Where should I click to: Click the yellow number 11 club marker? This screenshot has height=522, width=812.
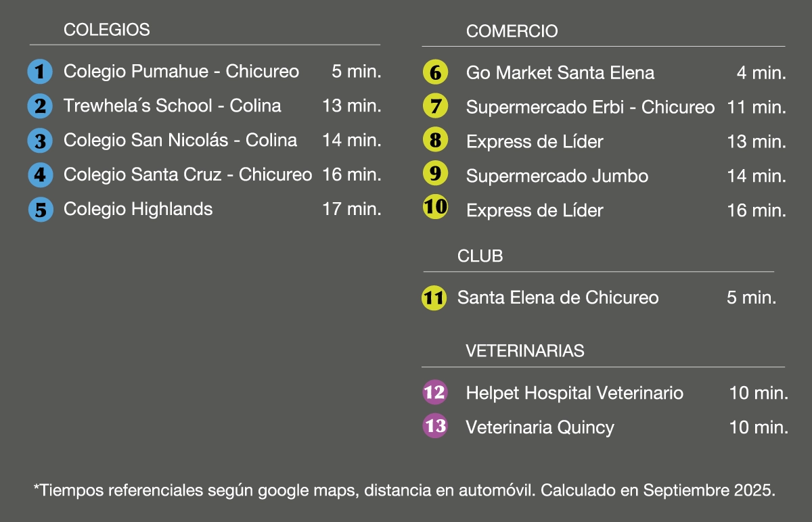[434, 298]
